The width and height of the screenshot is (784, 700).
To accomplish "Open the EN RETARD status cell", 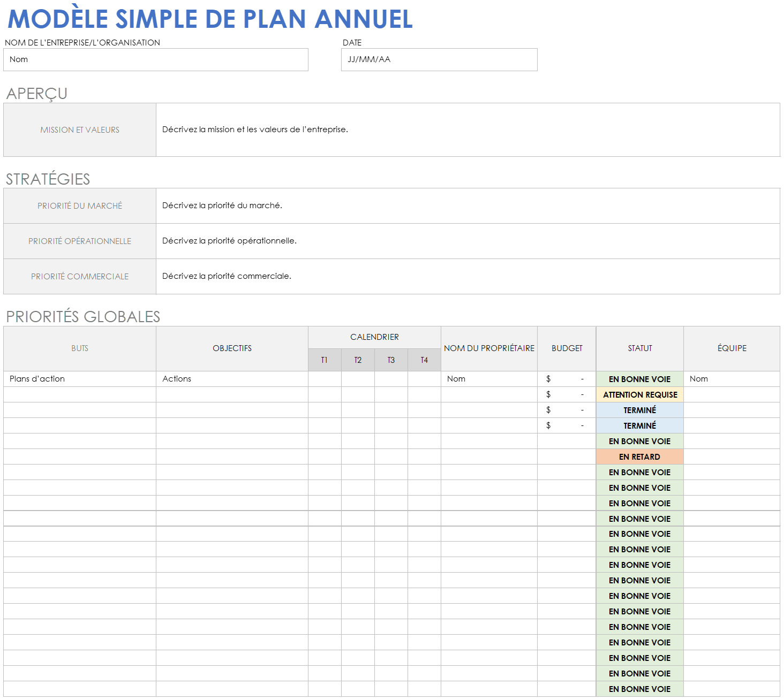I will coord(639,456).
